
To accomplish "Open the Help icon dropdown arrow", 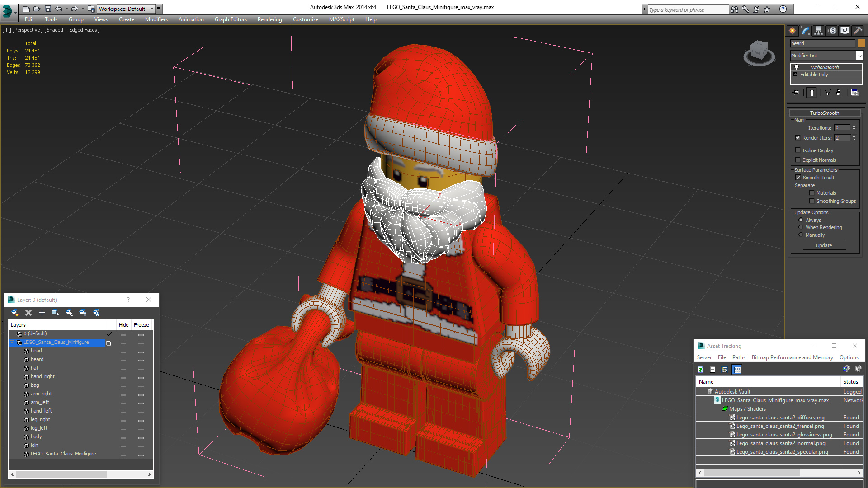I will pos(790,9).
